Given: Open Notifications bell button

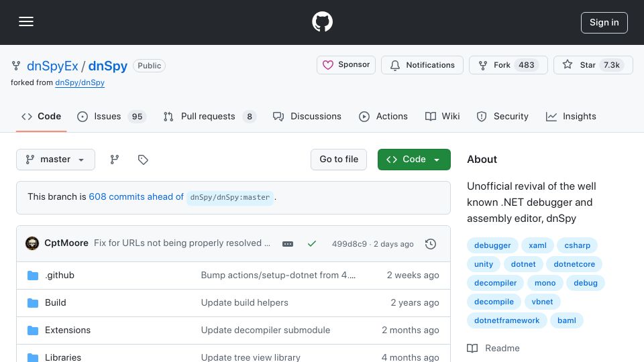Looking at the screenshot, I should click(x=422, y=65).
